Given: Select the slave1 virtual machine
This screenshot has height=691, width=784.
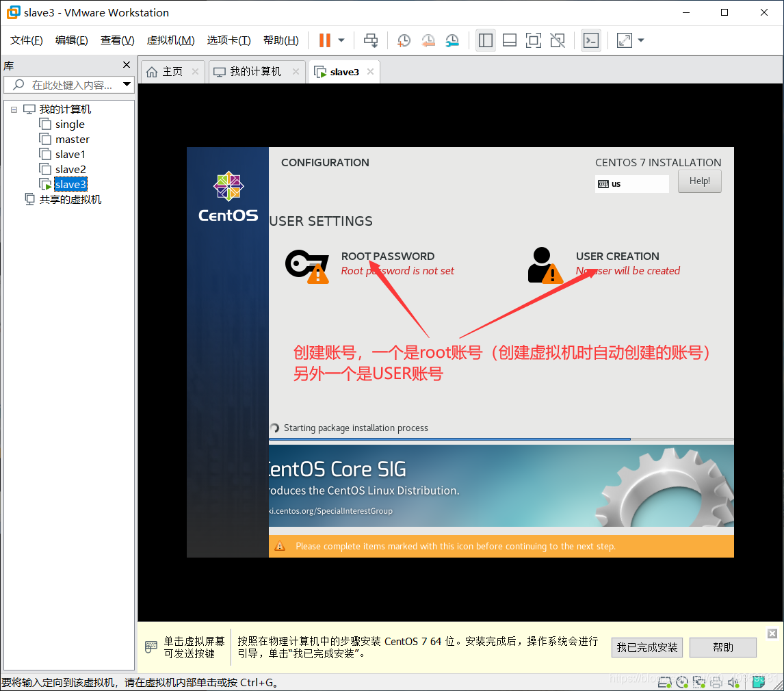Looking at the screenshot, I should pos(70,155).
